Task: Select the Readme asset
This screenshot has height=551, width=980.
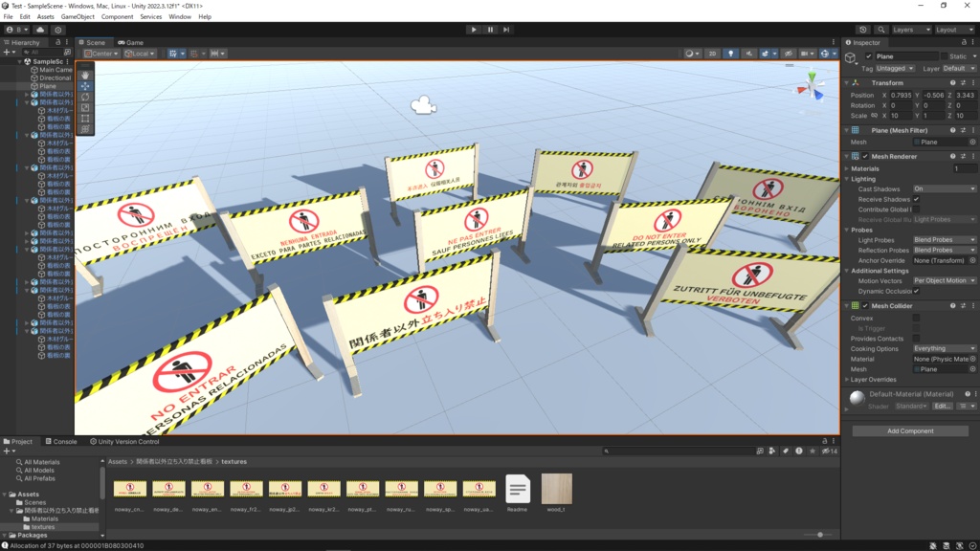Action: tap(518, 493)
